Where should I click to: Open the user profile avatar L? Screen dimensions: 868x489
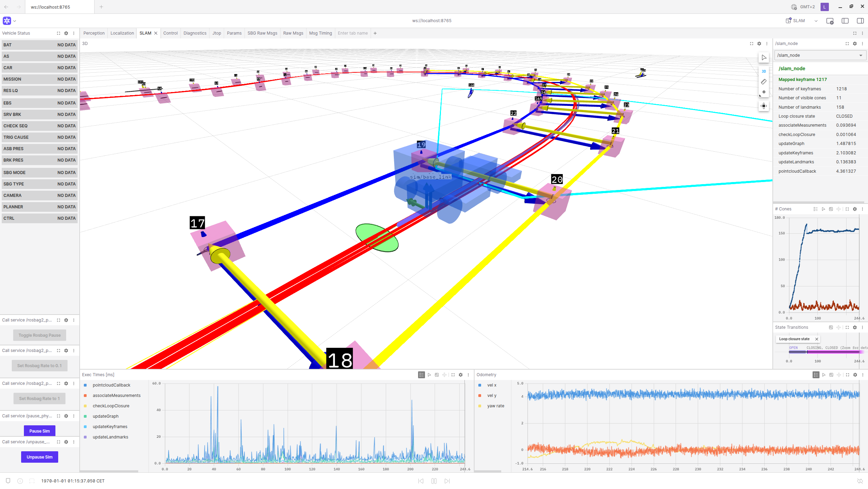tap(825, 7)
